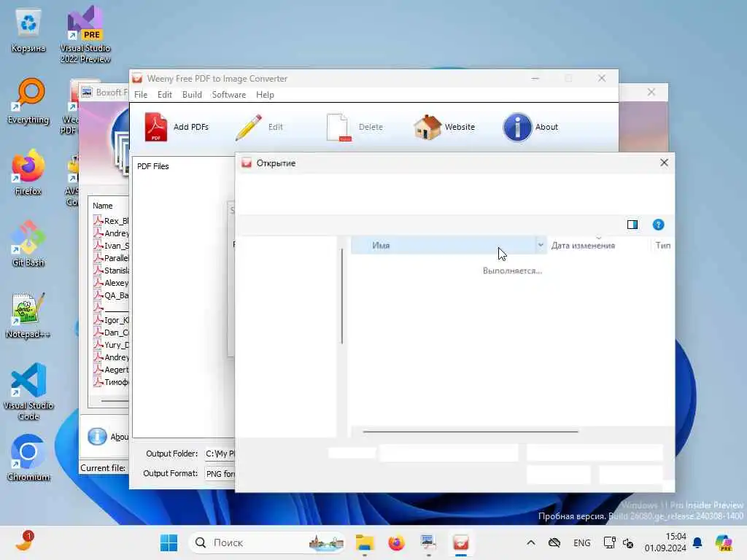Open the Chromium desktop shortcut
This screenshot has width=747, height=560.
[28, 458]
